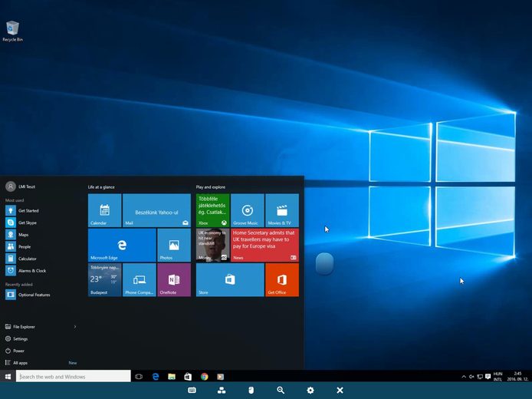Click the Play and explore group header
This screenshot has width=532, height=399.
click(210, 187)
